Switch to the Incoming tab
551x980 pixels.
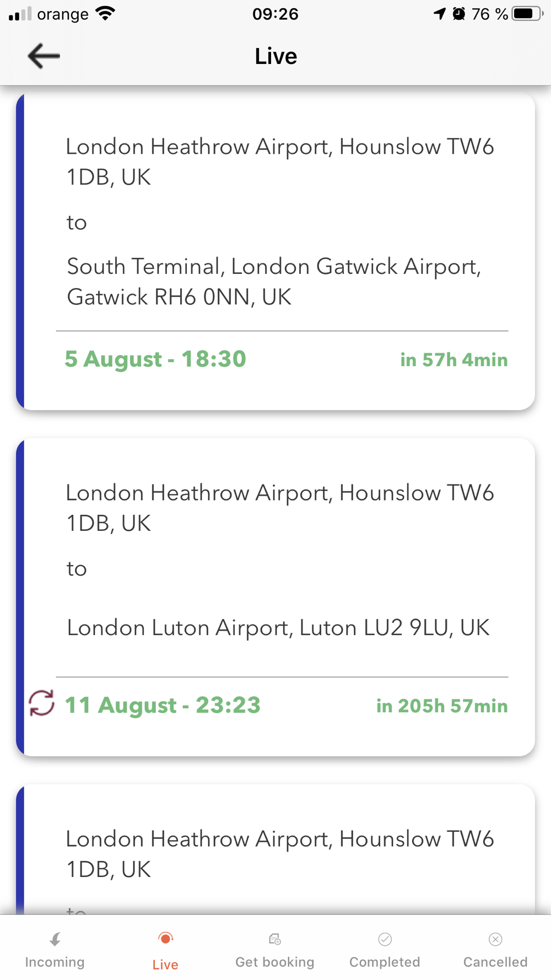pyautogui.click(x=55, y=962)
